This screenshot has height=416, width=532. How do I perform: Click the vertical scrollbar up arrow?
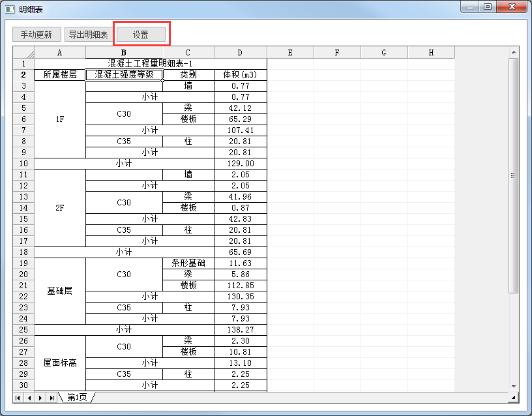(514, 52)
